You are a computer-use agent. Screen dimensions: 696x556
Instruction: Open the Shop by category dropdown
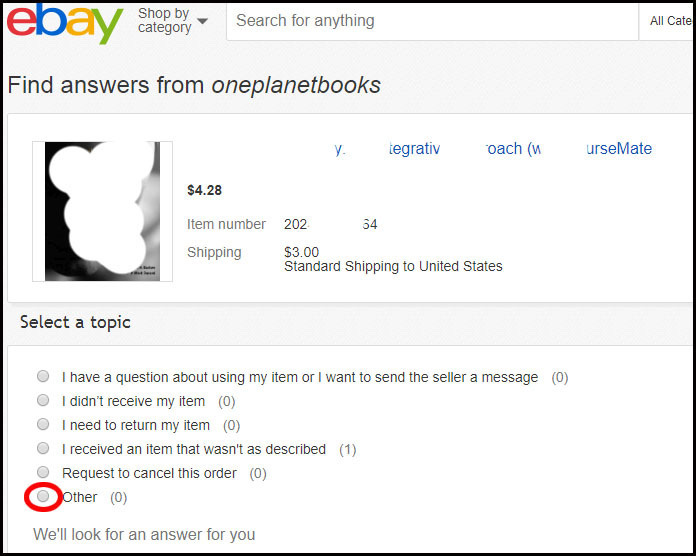click(172, 20)
